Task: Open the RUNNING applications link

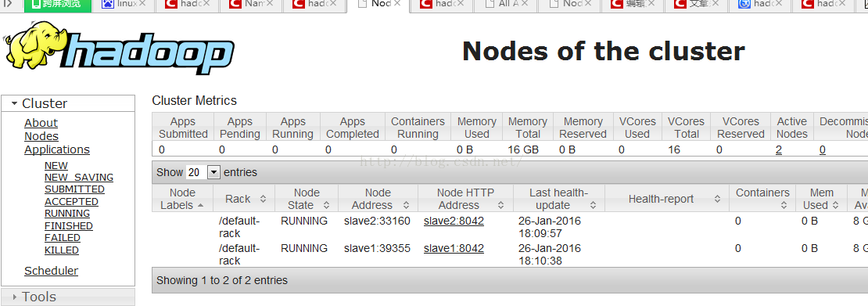Action: [x=67, y=214]
